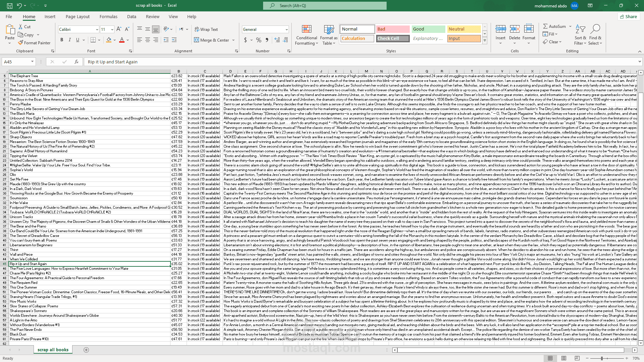644x362 pixels.
Task: Apply the Check Cell style
Action: coord(393,39)
